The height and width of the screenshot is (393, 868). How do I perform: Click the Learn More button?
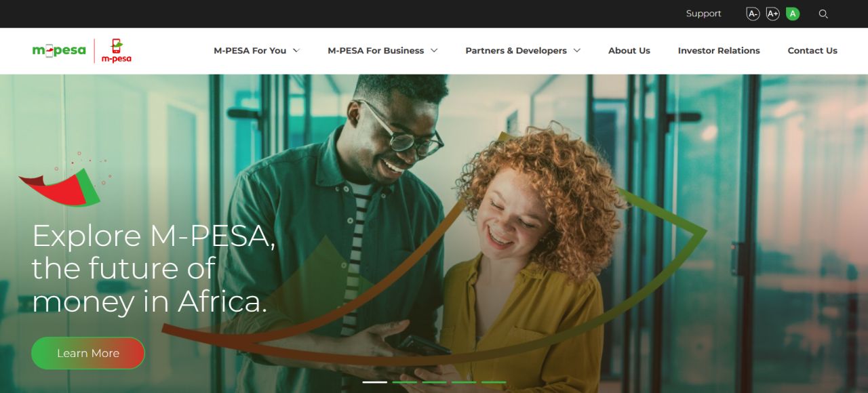[x=88, y=353]
